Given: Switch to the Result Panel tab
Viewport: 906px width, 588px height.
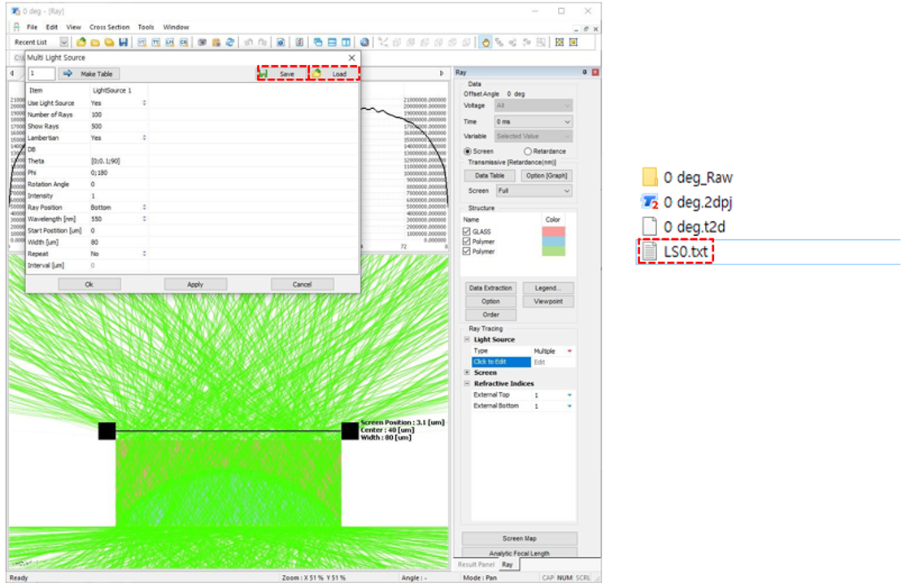Looking at the screenshot, I should point(475,564).
